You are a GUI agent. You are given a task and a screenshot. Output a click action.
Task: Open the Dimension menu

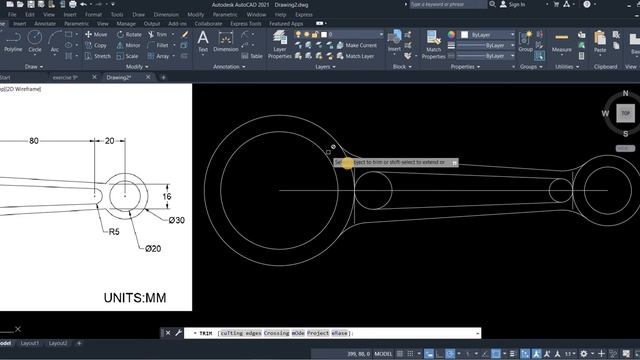166,14
